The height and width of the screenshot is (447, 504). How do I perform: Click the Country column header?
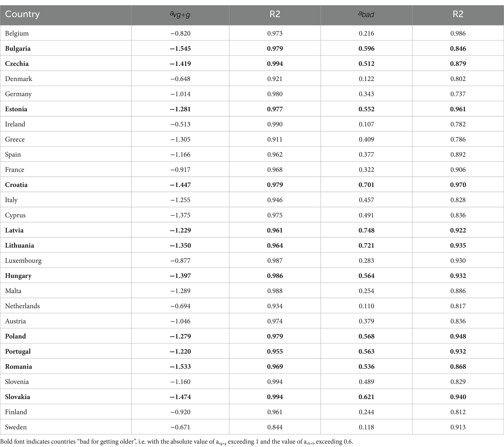22,14
